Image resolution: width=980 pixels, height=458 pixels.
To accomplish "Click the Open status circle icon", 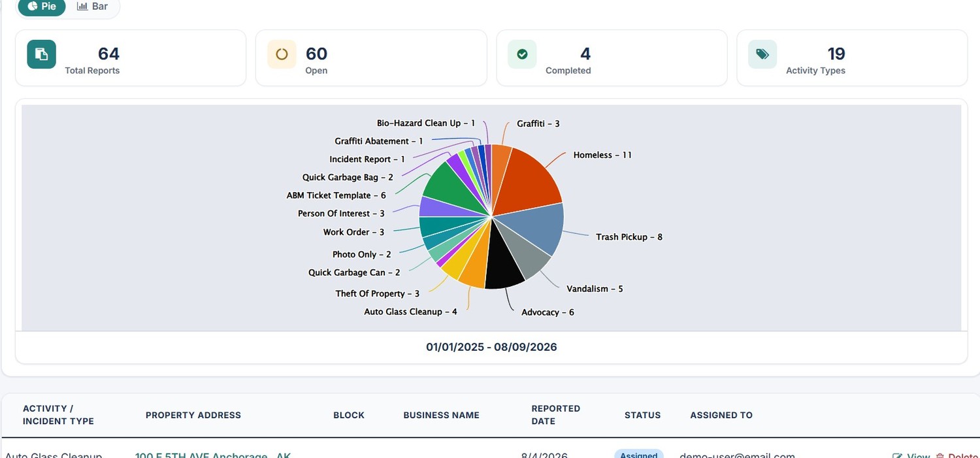I will tap(282, 54).
